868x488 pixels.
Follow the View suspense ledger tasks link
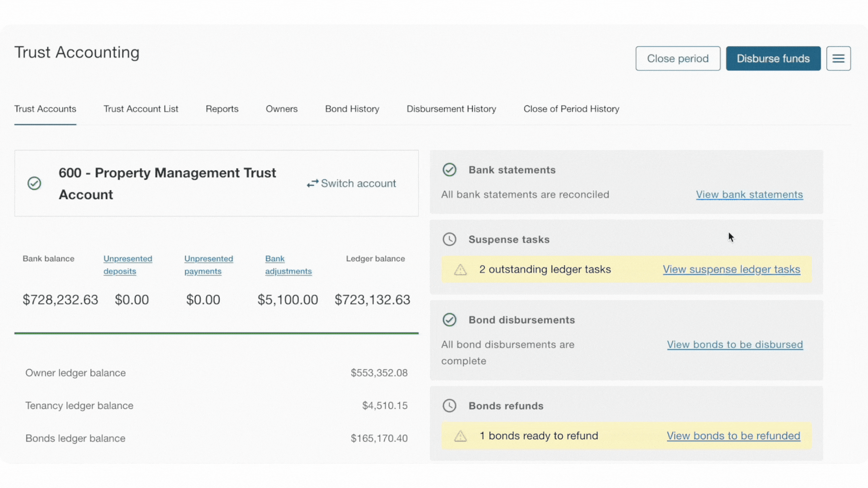(x=731, y=269)
